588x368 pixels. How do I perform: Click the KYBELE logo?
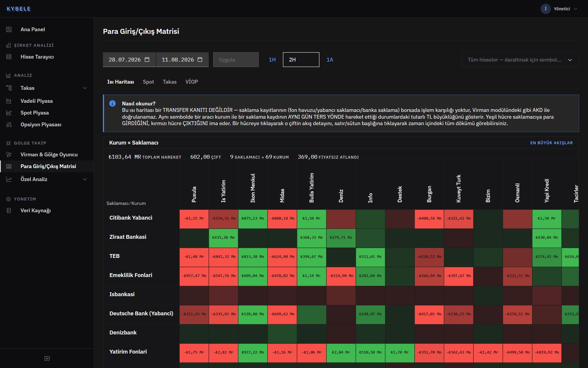[19, 9]
